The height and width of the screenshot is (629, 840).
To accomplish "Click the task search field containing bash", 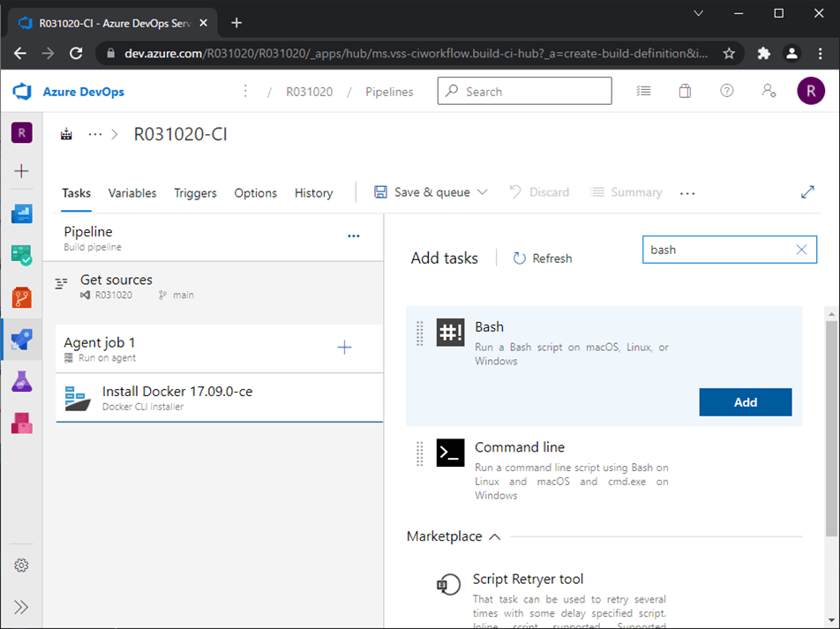I will [x=730, y=250].
